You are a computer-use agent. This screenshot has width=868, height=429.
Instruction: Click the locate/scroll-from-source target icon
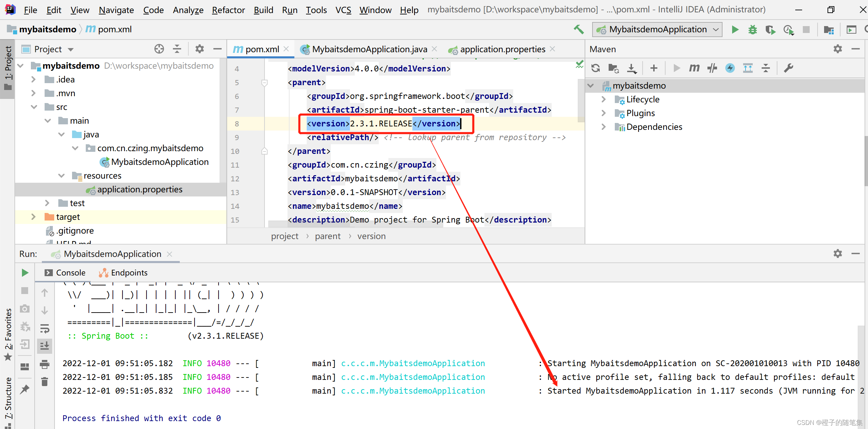pos(159,49)
